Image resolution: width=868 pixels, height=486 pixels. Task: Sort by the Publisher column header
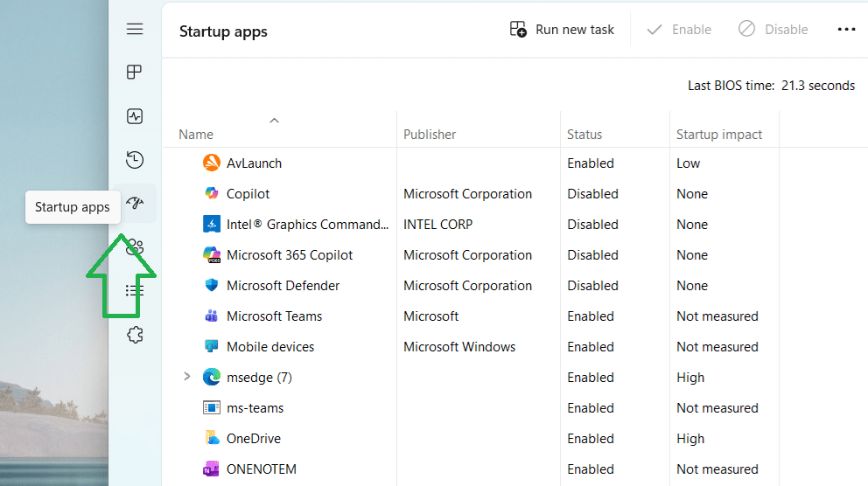(430, 135)
